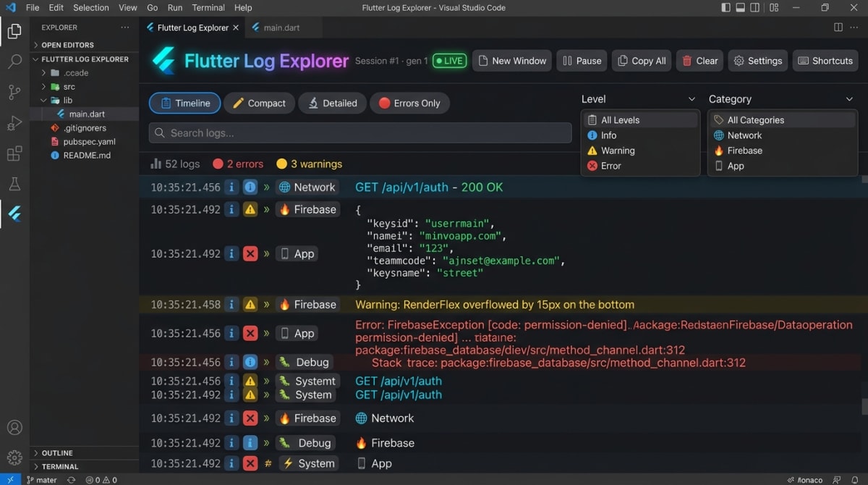Click the notifications bell in status bar

(856, 480)
